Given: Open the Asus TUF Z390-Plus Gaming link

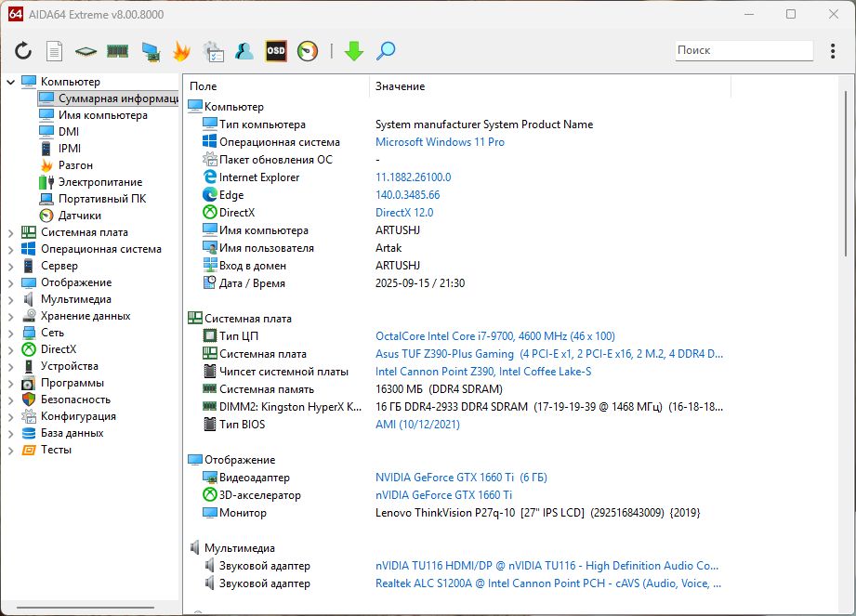Looking at the screenshot, I should (548, 354).
